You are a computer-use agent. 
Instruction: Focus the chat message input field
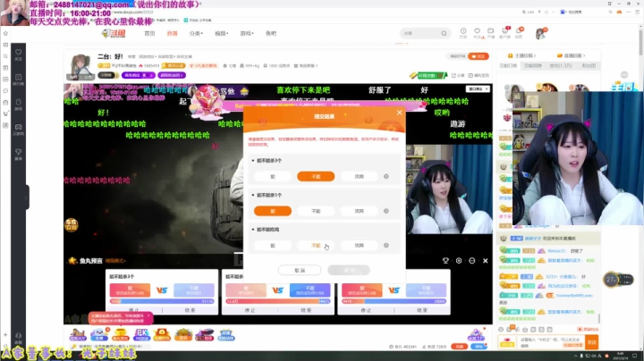point(552,342)
